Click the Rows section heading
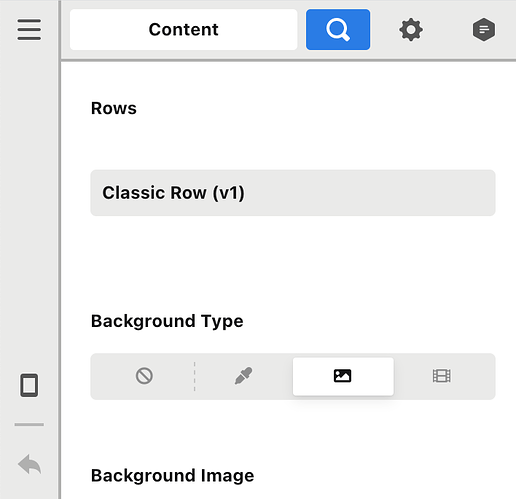 pyautogui.click(x=114, y=108)
